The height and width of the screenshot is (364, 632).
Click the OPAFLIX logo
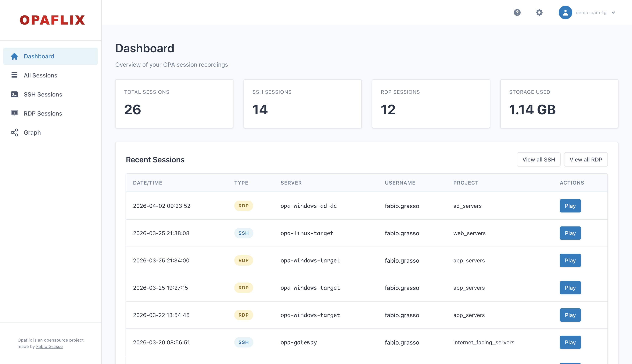tap(52, 20)
